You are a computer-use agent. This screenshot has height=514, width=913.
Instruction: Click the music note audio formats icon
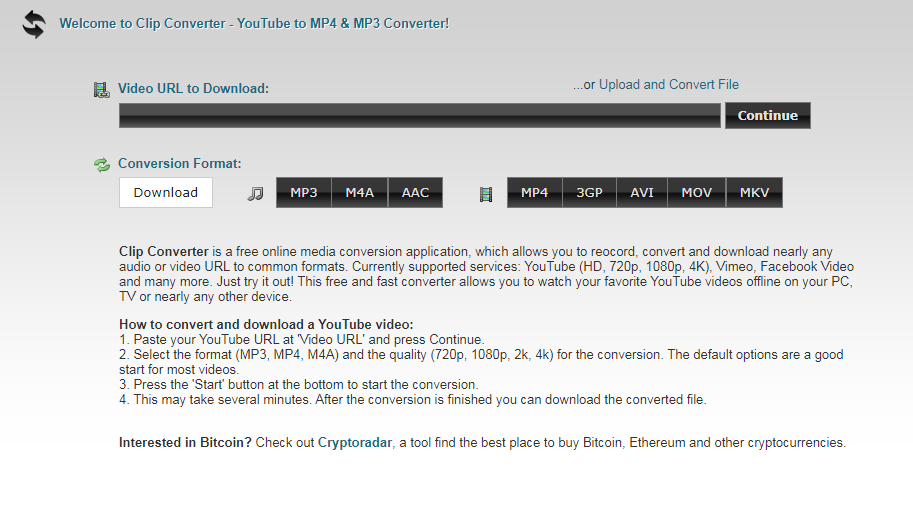256,194
